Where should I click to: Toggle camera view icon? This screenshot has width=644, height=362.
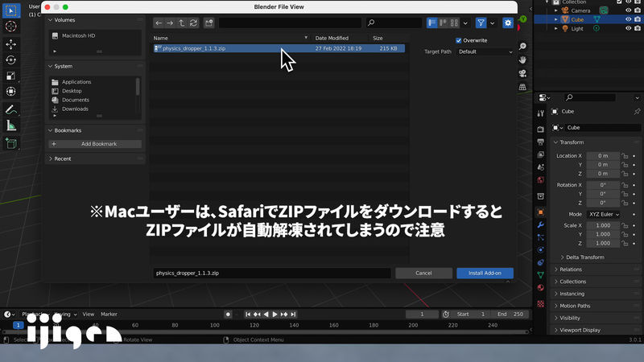(x=522, y=73)
